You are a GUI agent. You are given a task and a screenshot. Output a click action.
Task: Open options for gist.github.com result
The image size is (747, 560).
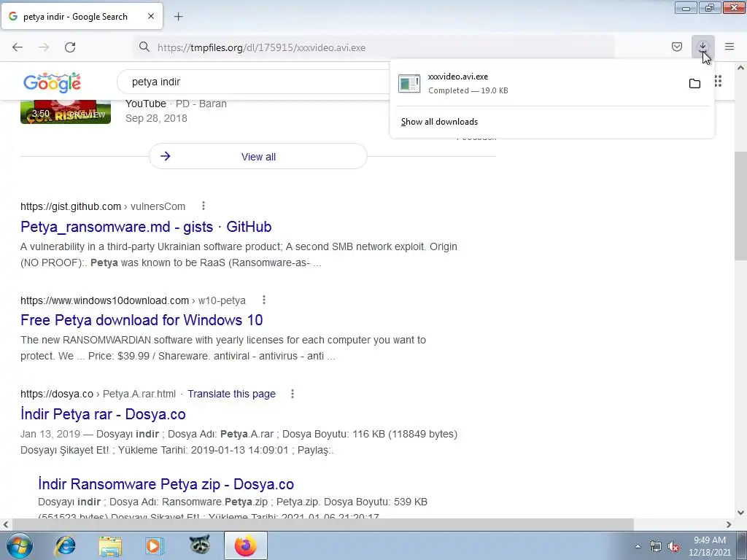pos(204,206)
